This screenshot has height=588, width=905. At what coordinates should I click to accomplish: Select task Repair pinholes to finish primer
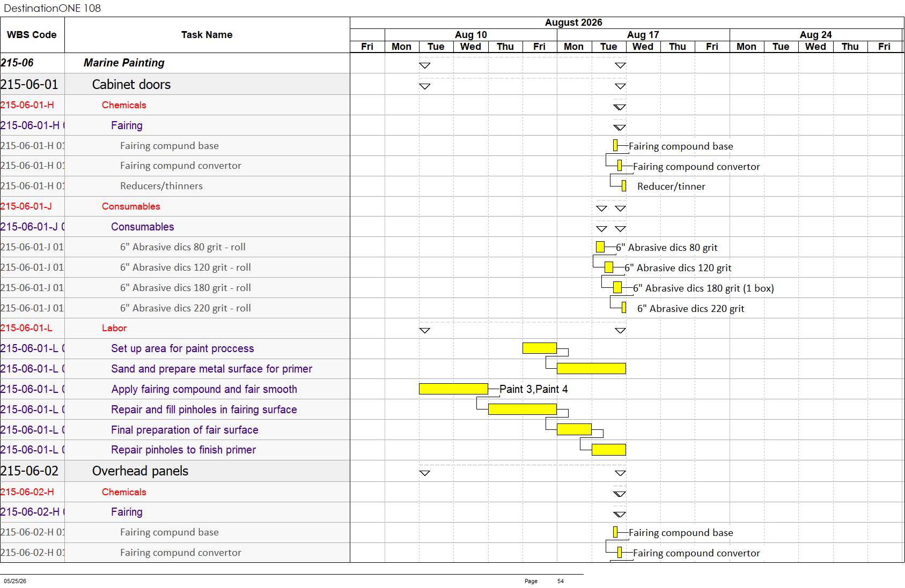183,450
